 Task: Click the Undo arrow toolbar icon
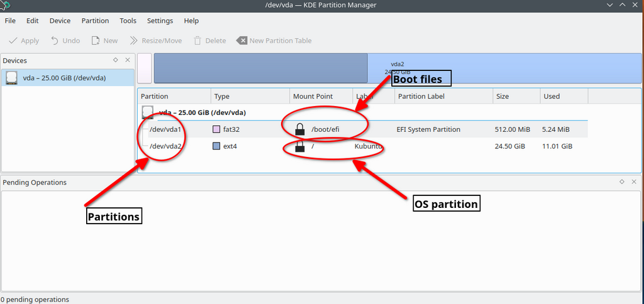point(55,41)
